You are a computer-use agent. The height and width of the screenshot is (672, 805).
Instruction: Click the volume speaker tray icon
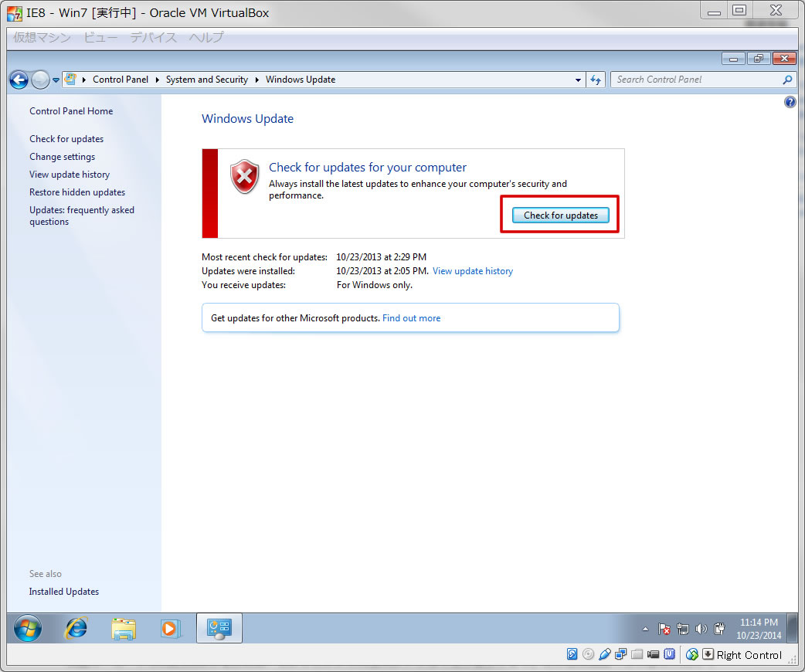click(701, 629)
